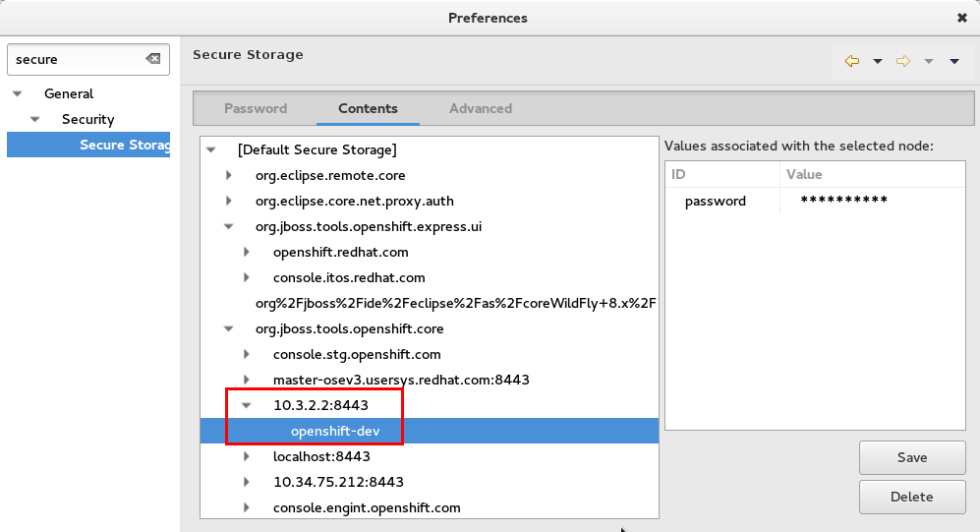Switch to the Password tab
Image resolution: width=980 pixels, height=532 pixels.
pyautogui.click(x=256, y=108)
